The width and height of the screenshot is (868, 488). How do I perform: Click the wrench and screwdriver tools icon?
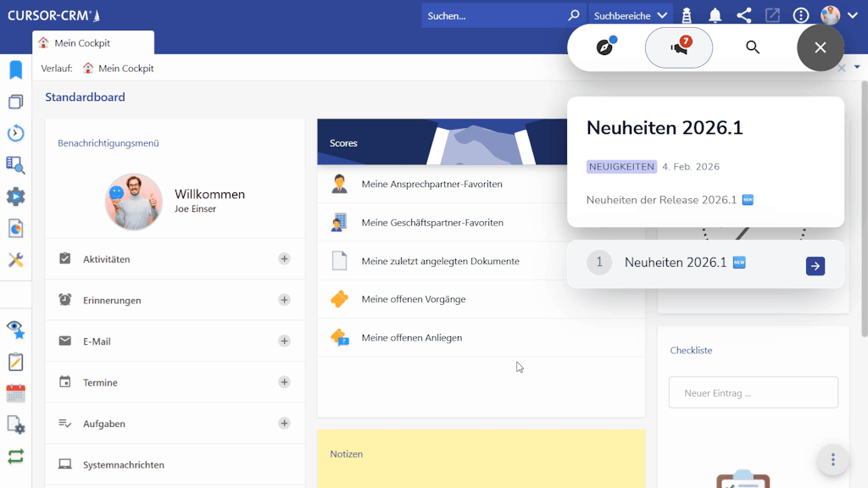[x=15, y=260]
